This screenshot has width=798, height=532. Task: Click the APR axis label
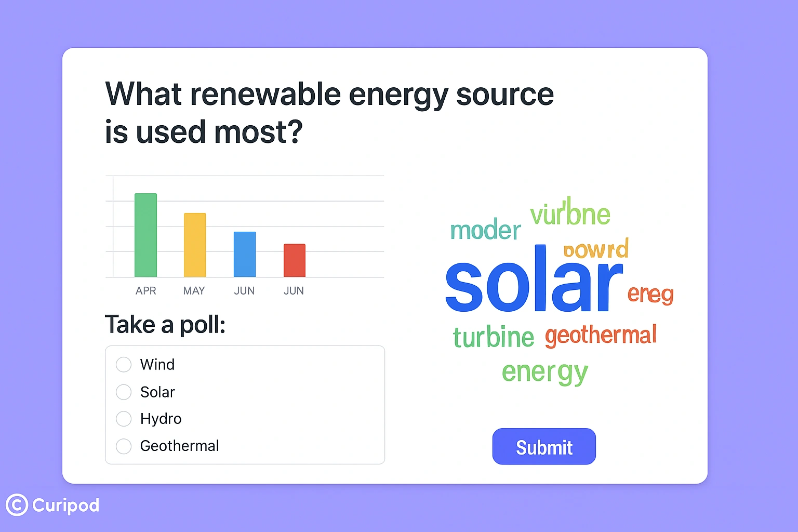pos(145,291)
